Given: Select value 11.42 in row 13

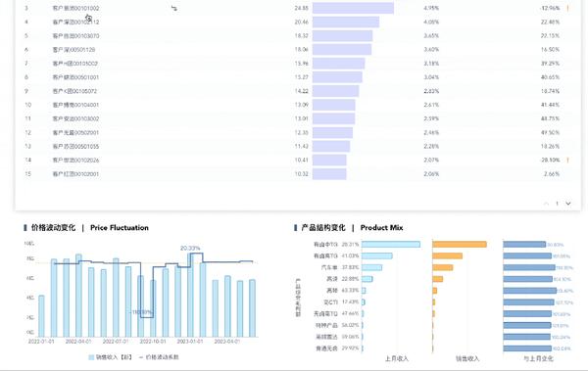Looking at the screenshot, I should 302,146.
